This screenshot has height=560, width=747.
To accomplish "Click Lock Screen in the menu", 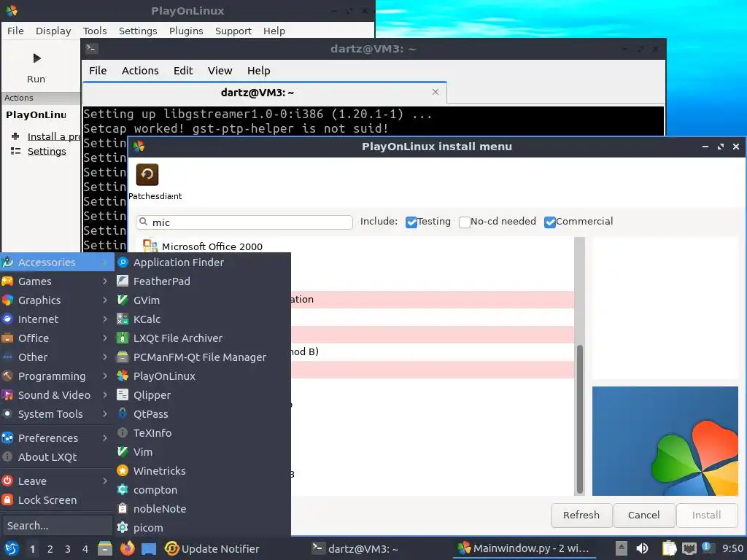I will [56, 500].
